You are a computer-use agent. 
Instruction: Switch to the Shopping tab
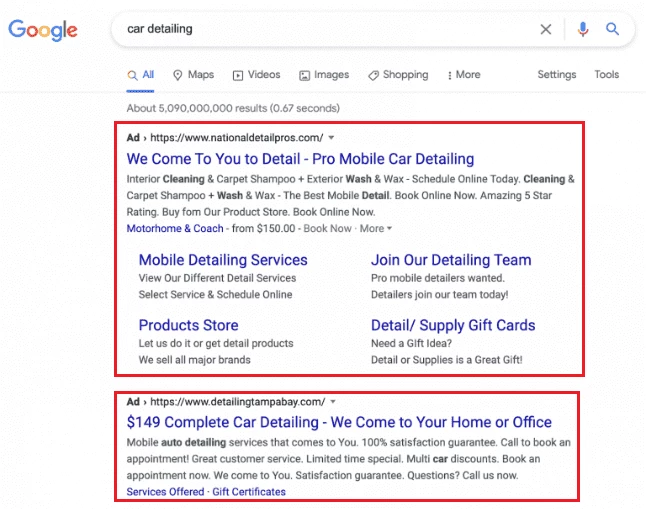click(x=398, y=75)
